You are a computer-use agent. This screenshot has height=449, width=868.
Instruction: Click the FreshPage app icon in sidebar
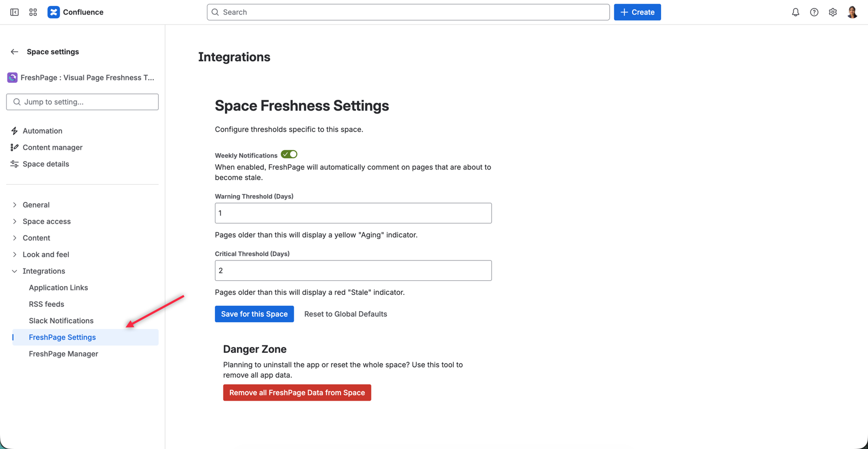[11, 77]
